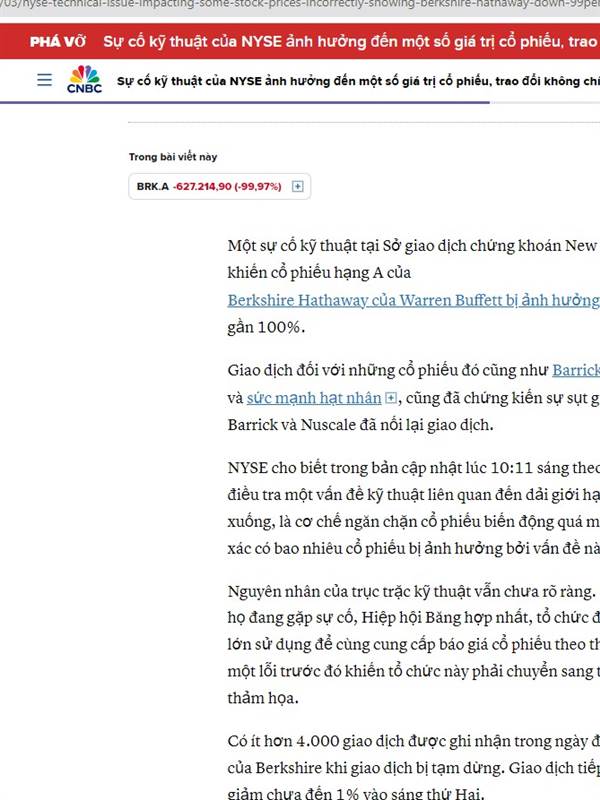Click the text 'gần 100%.'
The width and height of the screenshot is (600, 800).
(266, 327)
